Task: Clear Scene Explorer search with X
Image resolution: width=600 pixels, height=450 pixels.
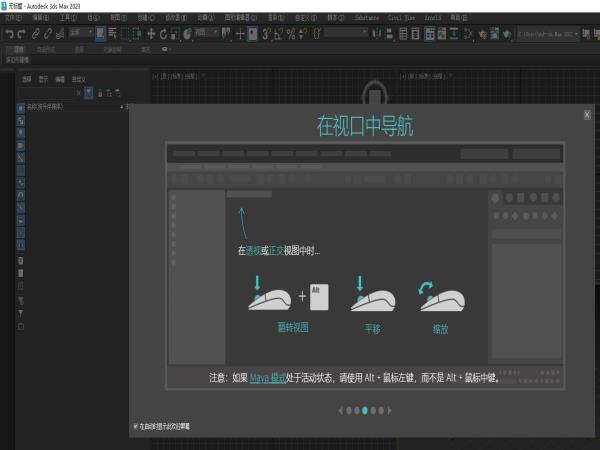Action: [x=78, y=93]
